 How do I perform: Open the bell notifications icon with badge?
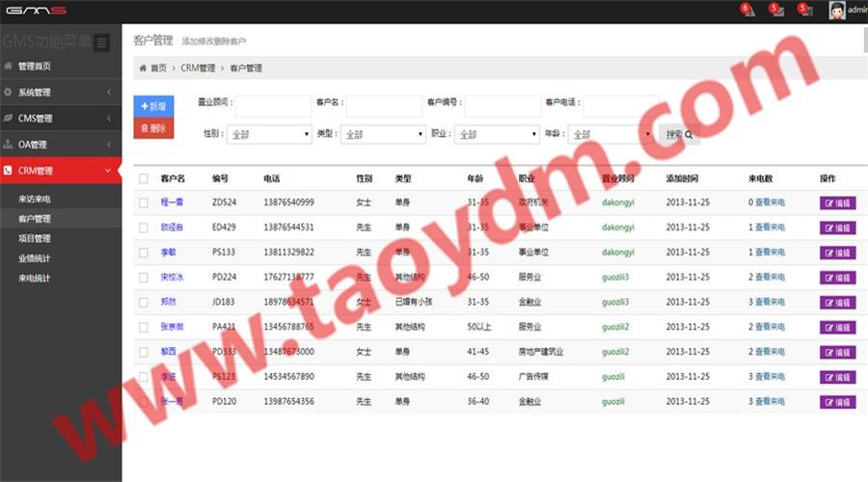click(747, 10)
